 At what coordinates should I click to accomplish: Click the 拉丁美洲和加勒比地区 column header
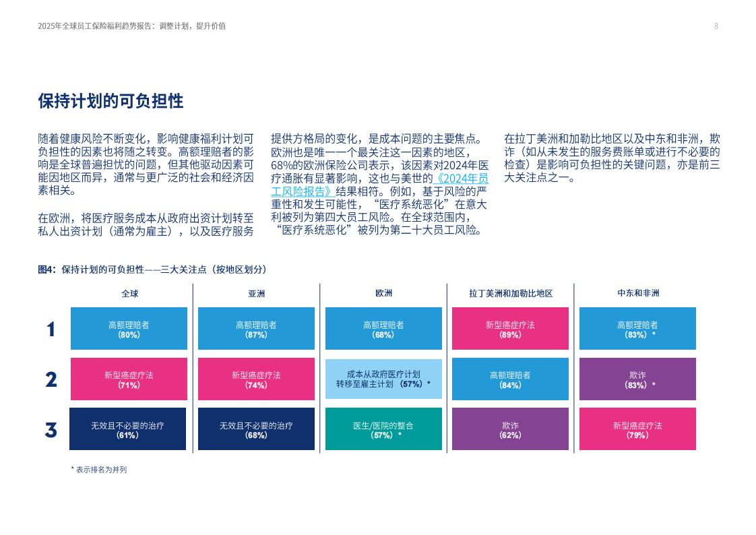511,294
